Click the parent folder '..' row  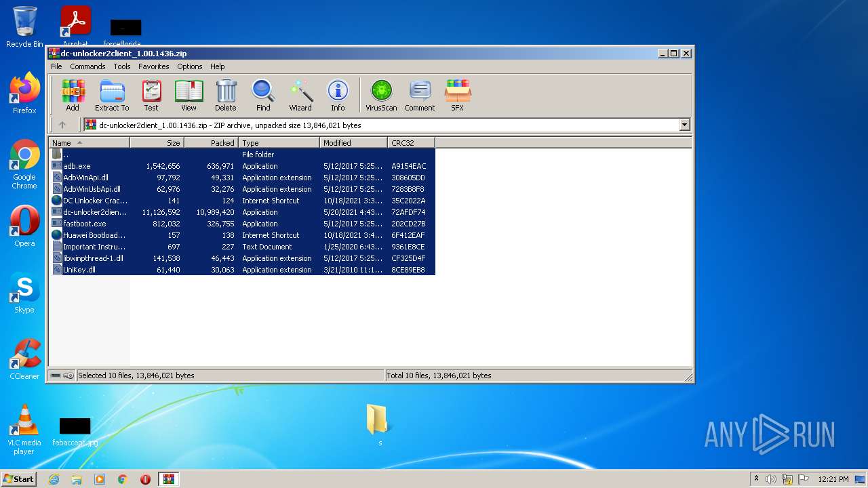(242, 155)
